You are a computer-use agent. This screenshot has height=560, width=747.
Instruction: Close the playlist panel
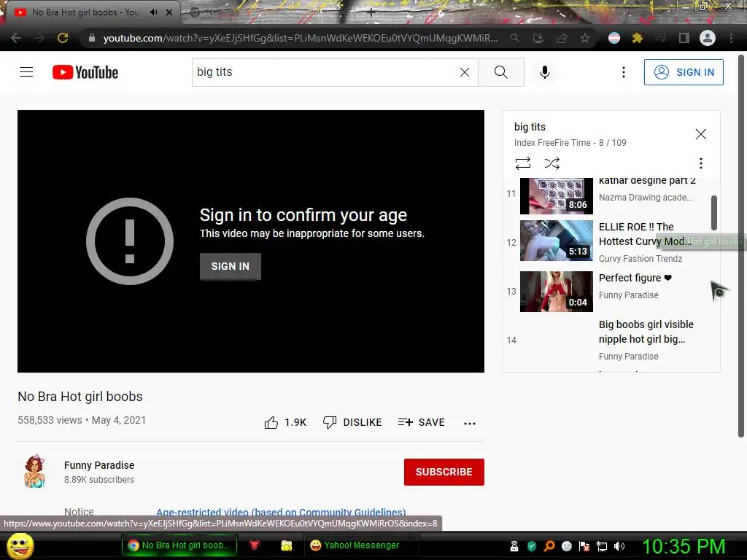[x=701, y=134]
